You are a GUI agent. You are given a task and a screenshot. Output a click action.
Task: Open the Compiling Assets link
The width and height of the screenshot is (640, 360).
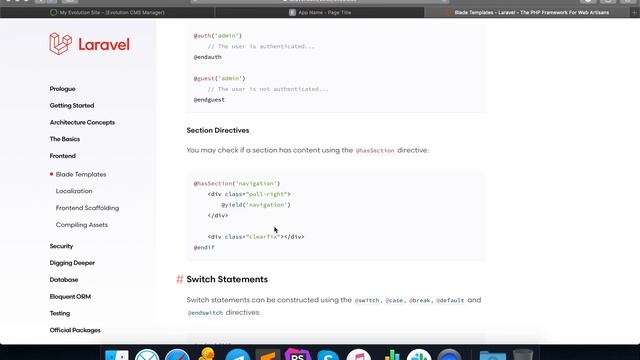click(x=82, y=224)
